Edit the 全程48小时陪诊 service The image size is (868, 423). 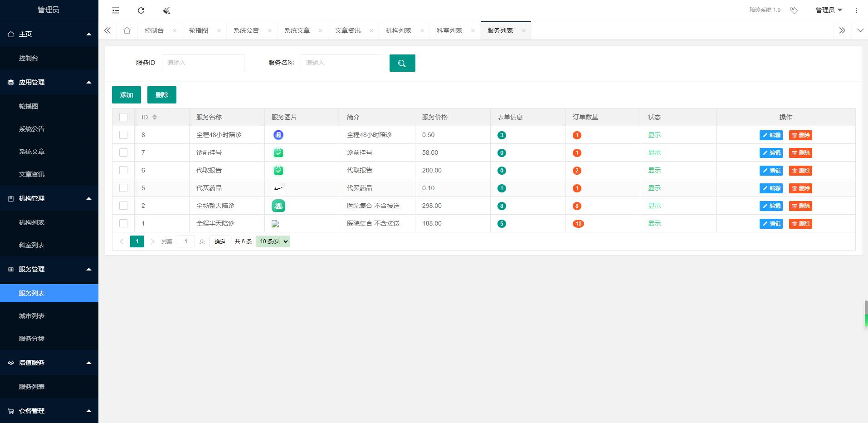point(771,135)
